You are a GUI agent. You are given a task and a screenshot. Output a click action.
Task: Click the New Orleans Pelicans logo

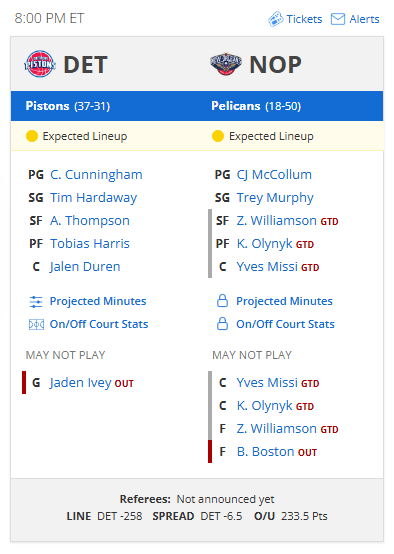[x=225, y=64]
